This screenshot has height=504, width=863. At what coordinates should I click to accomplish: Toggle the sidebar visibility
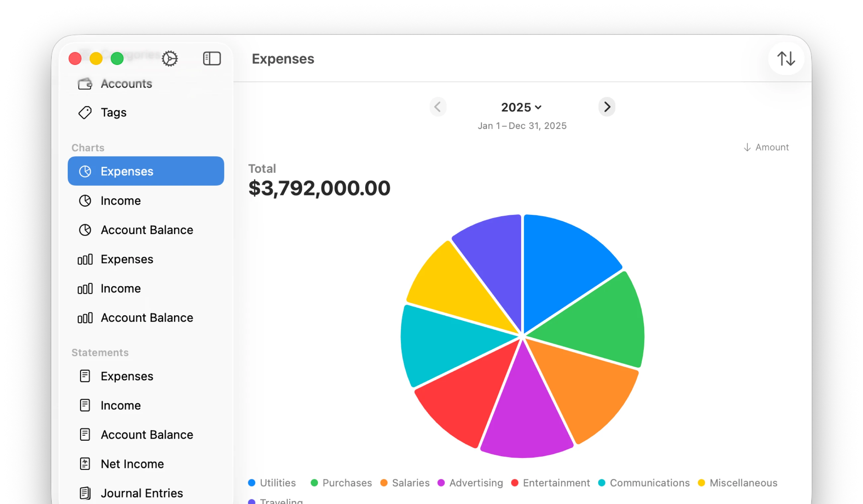pos(212,58)
